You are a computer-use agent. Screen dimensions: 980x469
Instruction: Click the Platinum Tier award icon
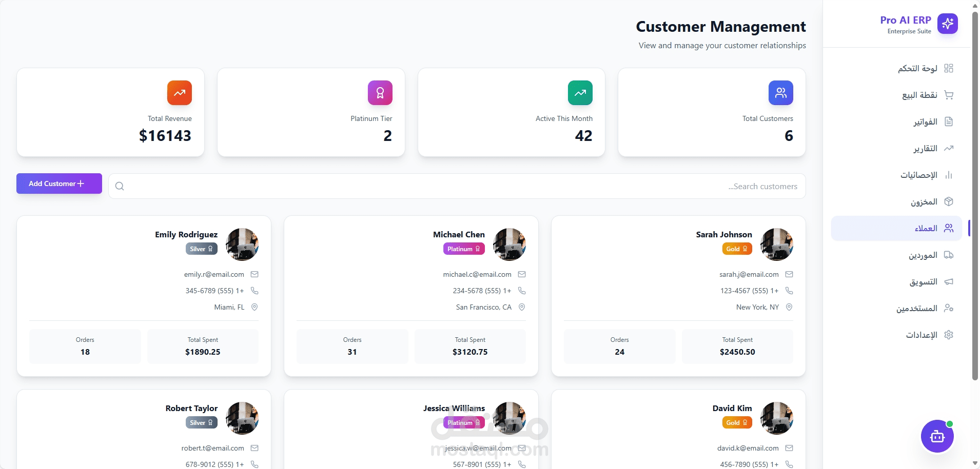(380, 93)
